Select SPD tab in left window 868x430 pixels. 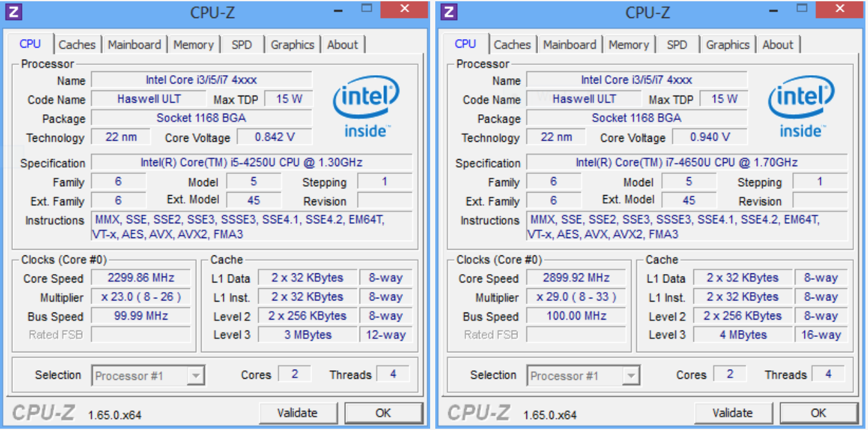242,45
